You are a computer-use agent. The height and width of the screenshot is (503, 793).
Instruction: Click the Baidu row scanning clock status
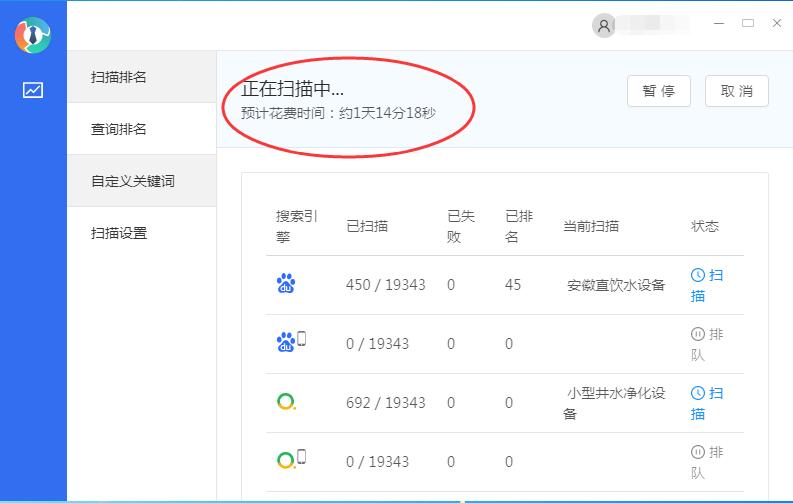point(706,284)
